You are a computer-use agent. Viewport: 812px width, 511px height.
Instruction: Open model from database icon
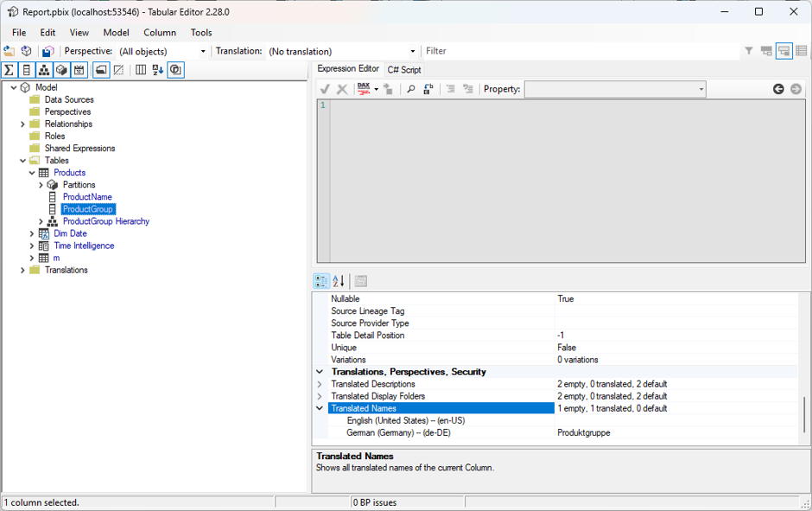click(x=26, y=51)
